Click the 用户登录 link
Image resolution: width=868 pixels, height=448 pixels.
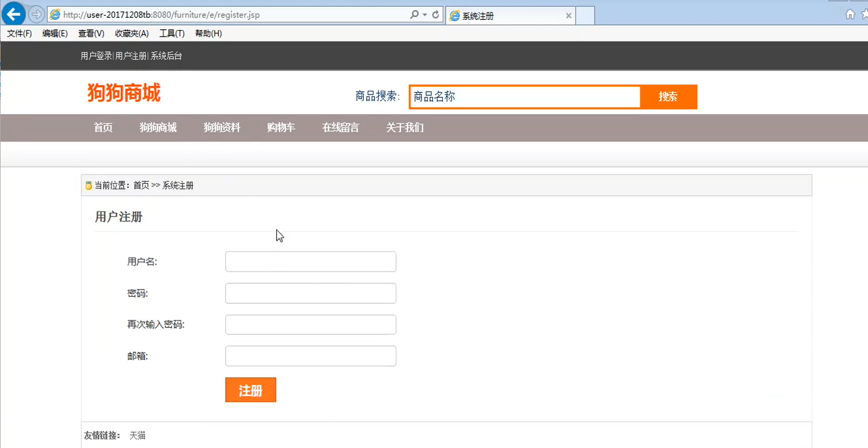(x=96, y=56)
